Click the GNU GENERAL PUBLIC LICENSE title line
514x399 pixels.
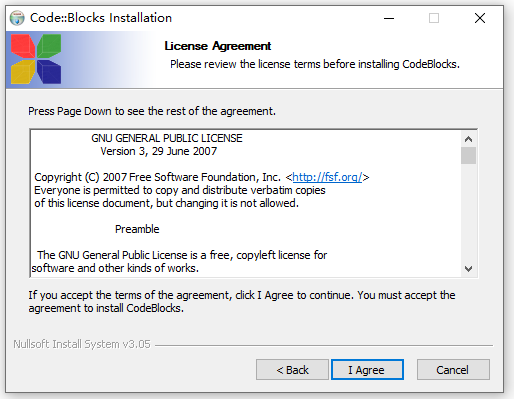point(167,138)
